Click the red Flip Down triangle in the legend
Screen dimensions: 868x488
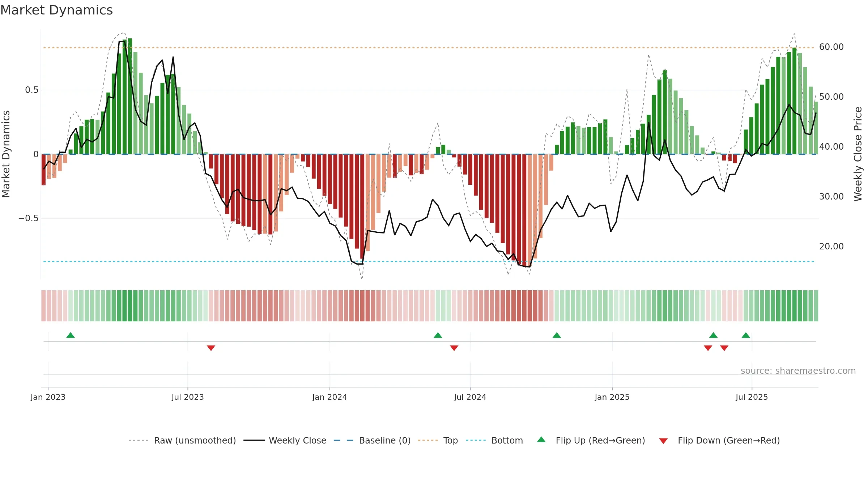663,441
